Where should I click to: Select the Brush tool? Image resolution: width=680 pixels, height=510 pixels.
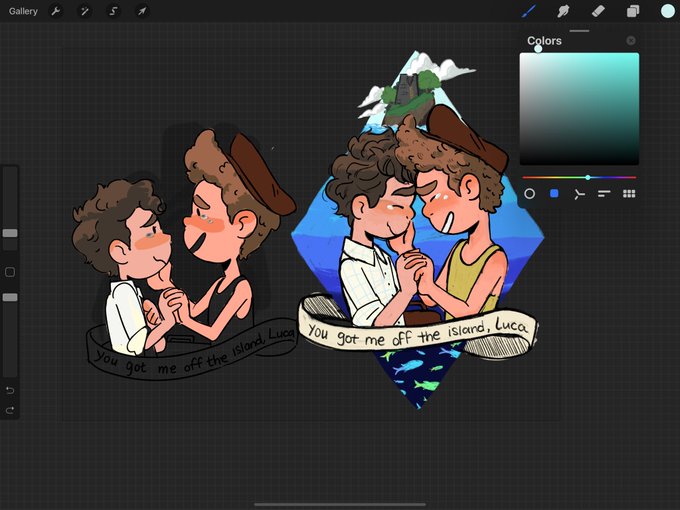tap(528, 11)
